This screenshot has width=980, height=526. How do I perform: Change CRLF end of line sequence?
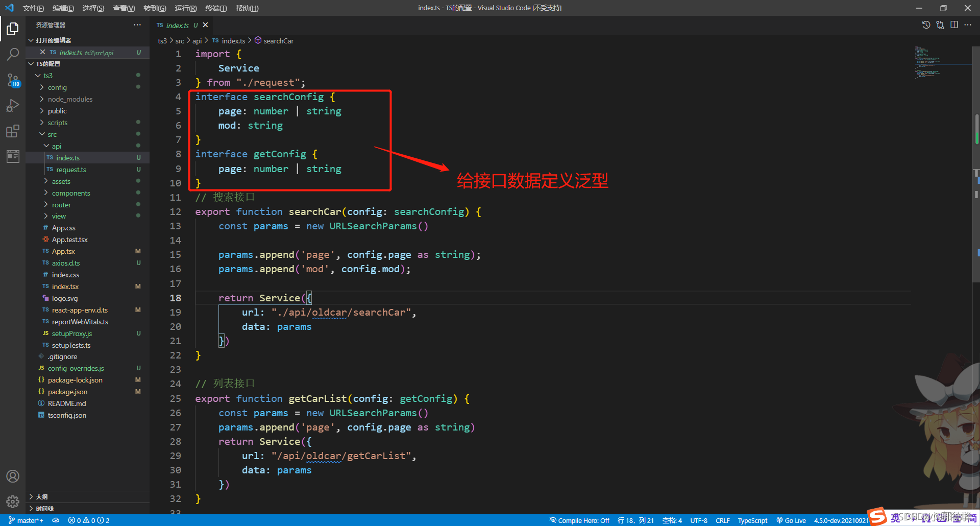[722, 520]
